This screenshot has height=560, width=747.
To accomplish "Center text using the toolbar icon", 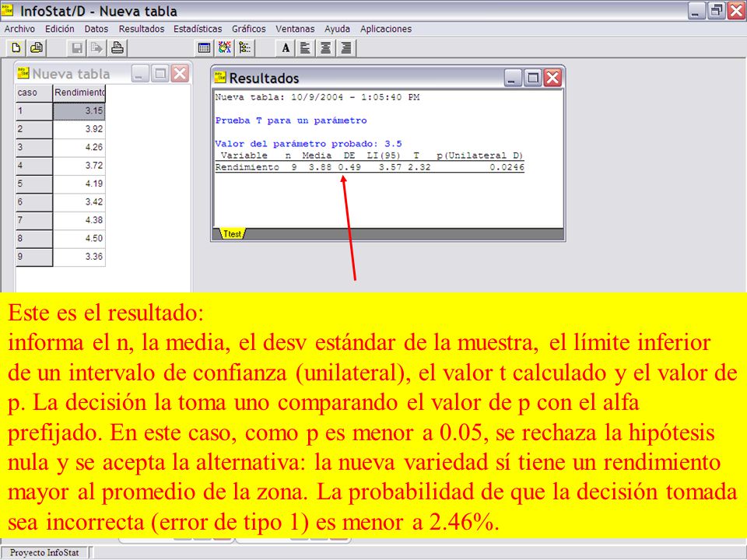I will click(x=326, y=47).
